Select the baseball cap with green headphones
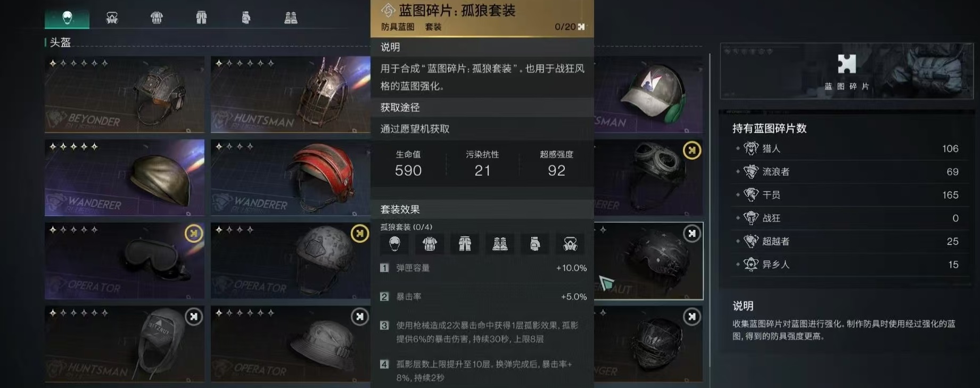 pos(648,95)
